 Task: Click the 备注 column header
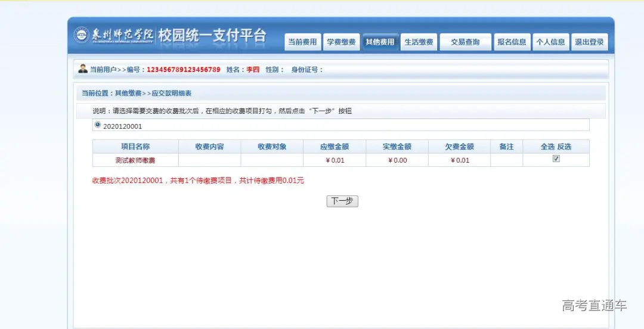tap(506, 147)
